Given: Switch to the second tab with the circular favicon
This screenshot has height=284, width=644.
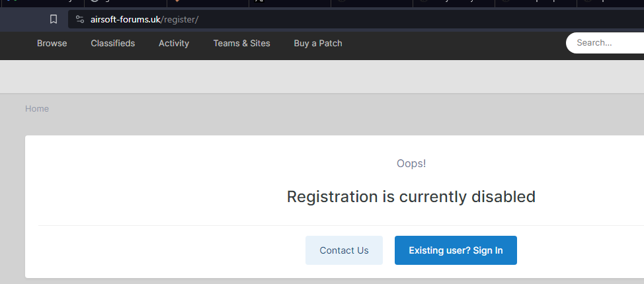Looking at the screenshot, I should pyautogui.click(x=95, y=2).
